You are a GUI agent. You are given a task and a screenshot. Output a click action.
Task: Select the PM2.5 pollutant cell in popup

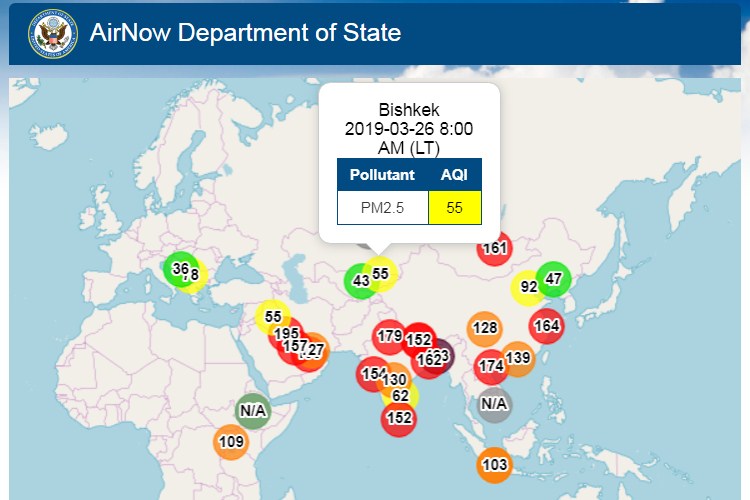pyautogui.click(x=383, y=208)
